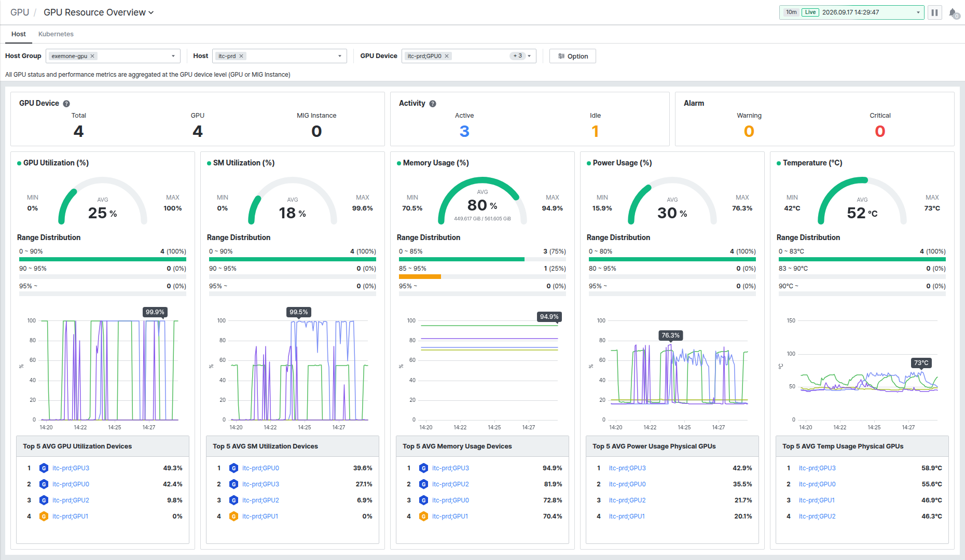Open itc-prd;GPU1 in Temp Usage list
Viewport: 965px width, 560px height.
817,500
